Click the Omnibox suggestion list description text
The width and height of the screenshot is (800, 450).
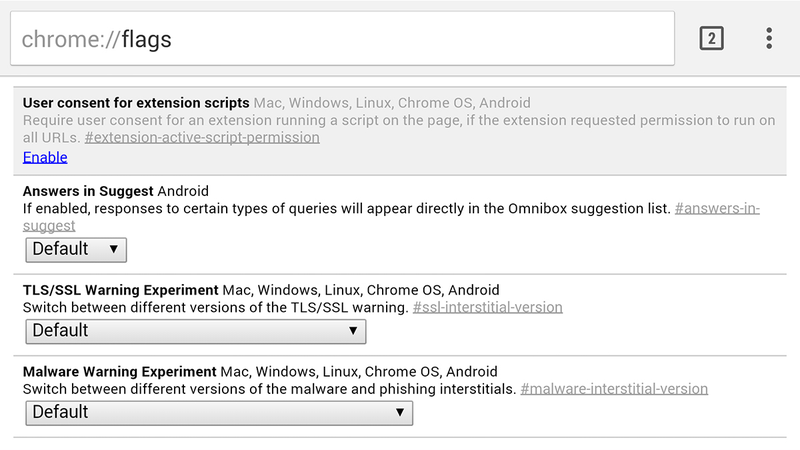(346, 209)
